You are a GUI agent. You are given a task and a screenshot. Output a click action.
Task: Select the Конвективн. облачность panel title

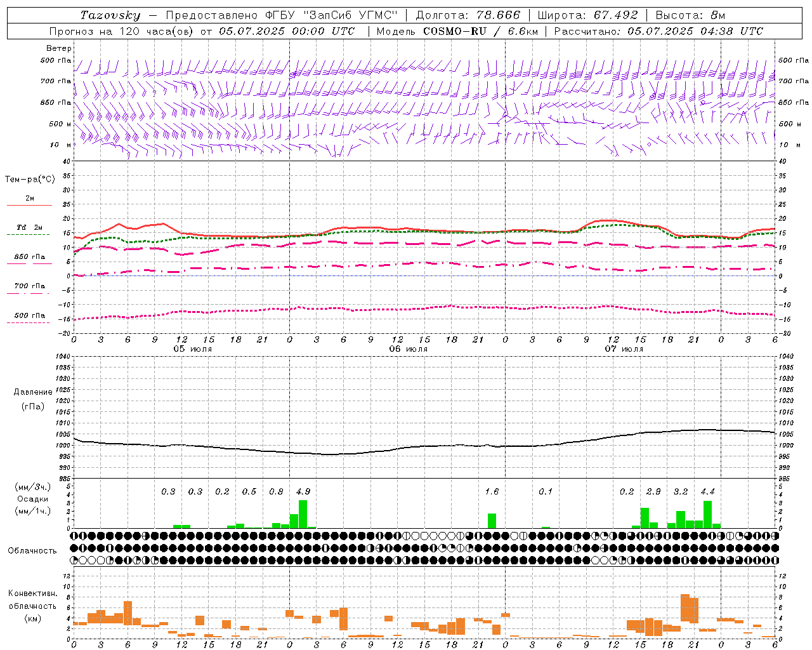point(32,600)
